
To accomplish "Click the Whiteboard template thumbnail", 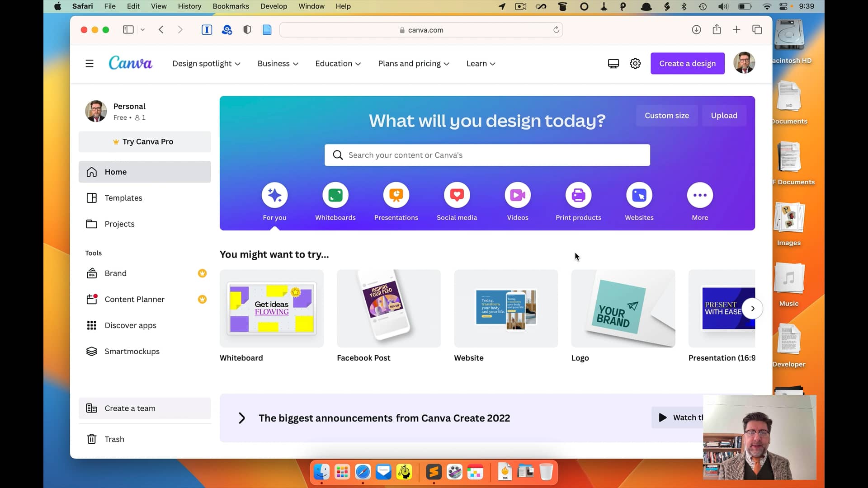I will click(272, 309).
